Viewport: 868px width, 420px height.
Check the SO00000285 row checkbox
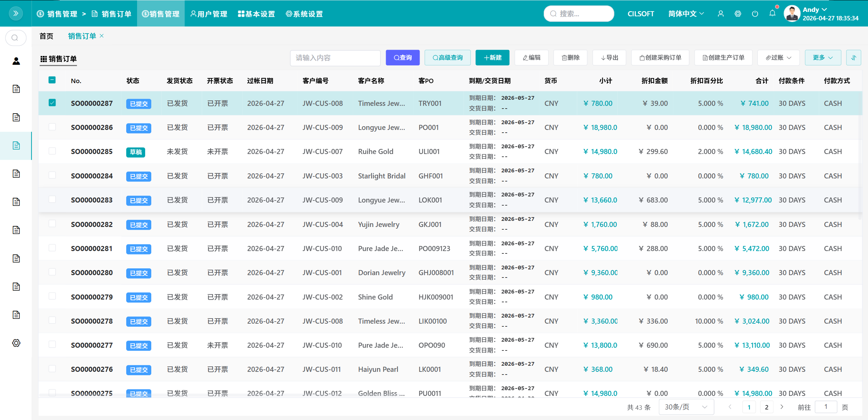tap(52, 151)
